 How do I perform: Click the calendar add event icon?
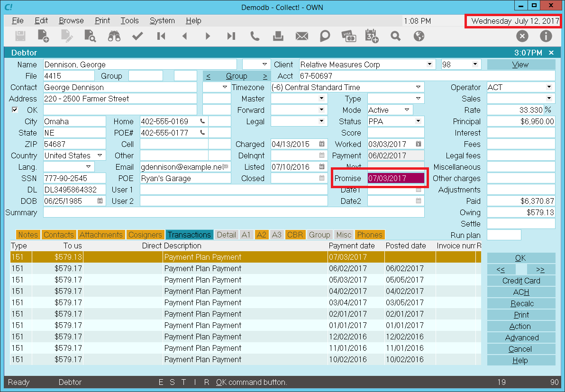[372, 36]
